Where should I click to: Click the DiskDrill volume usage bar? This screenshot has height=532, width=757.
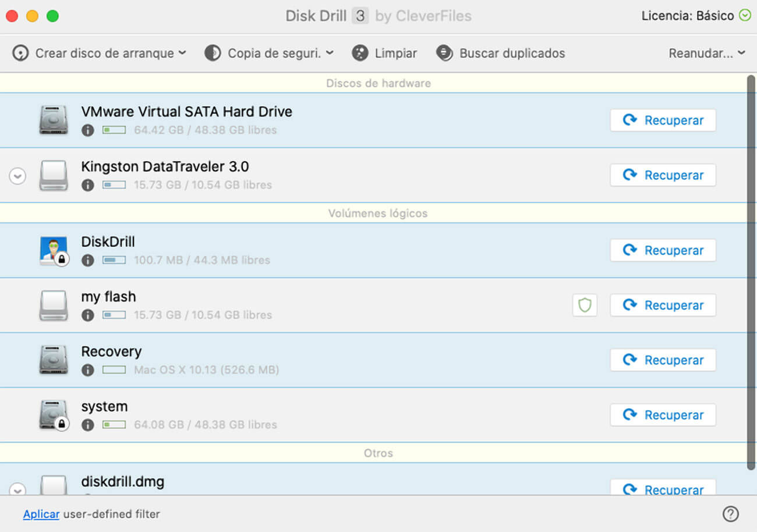click(x=114, y=260)
